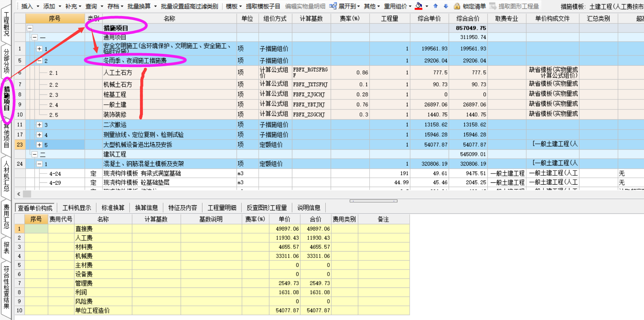The height and width of the screenshot is (320, 644).
Task: Click 批量设置超高过滤类别 button
Action: pos(189,6)
